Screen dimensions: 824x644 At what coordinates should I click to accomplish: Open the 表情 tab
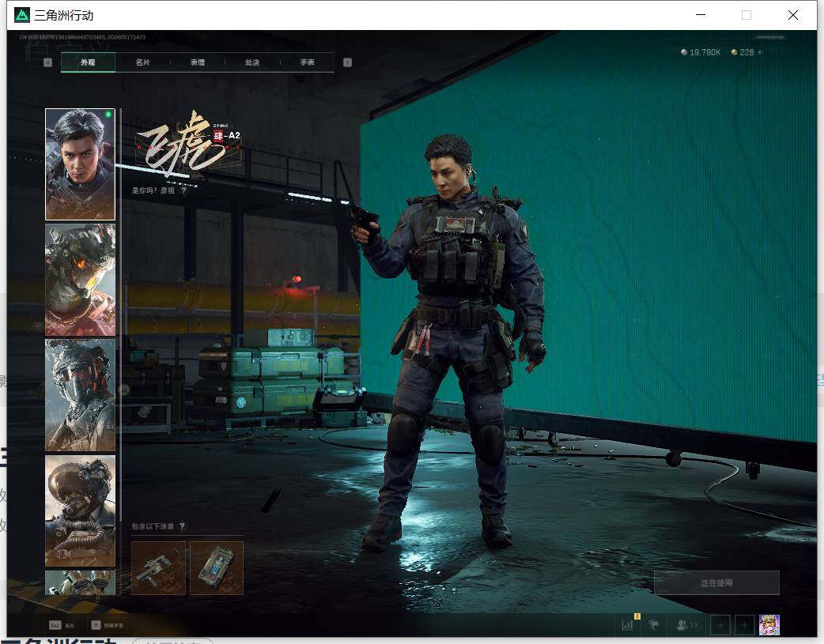point(198,62)
